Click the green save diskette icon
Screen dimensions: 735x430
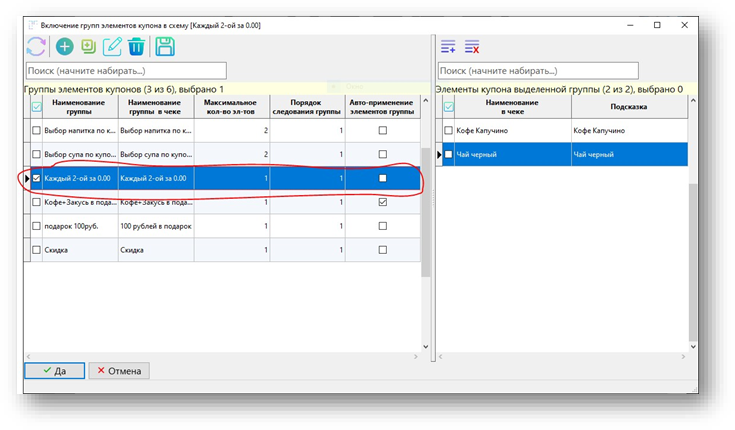[x=165, y=46]
